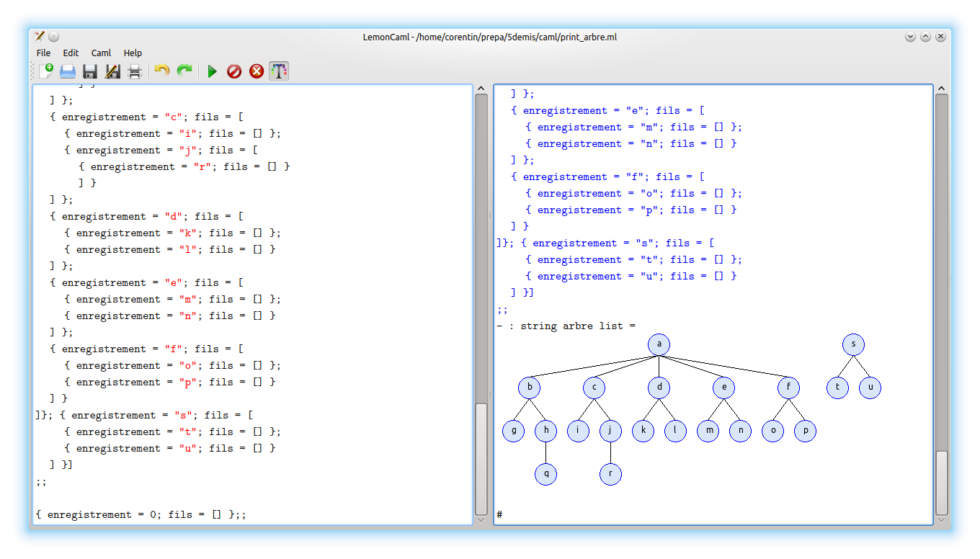
Task: Click the output pane vertical scrollbar thumb
Action: pyautogui.click(x=941, y=482)
